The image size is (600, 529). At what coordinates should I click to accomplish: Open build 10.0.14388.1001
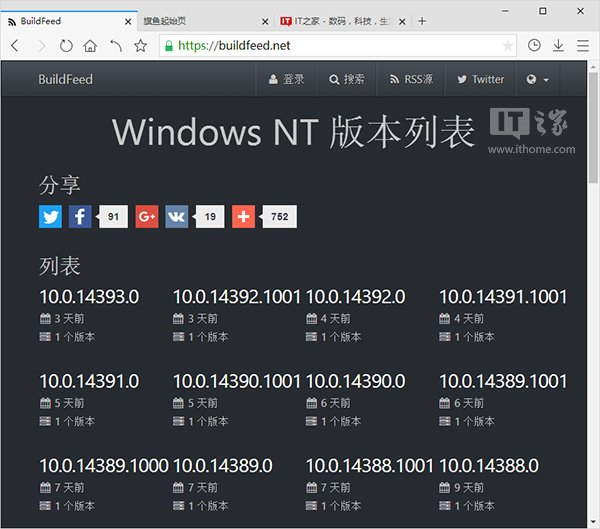tap(369, 466)
